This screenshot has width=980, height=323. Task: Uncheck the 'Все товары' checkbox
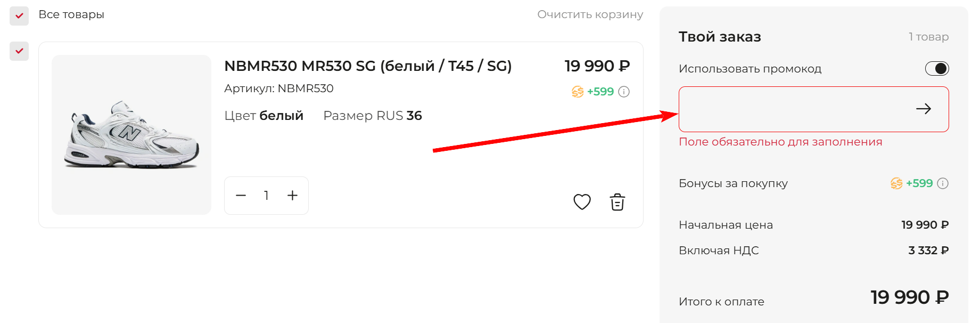tap(19, 15)
